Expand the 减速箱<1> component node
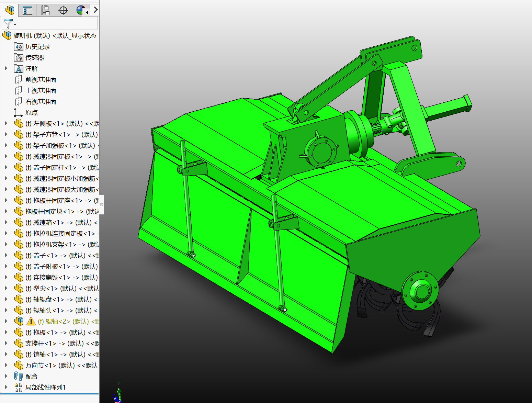Viewport: 532px width, 403px height. (6, 222)
